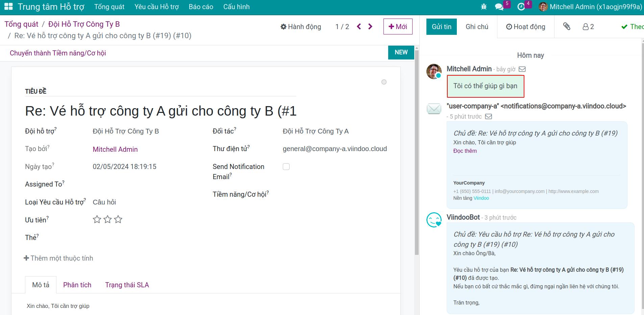Set priority to one star

point(97,219)
